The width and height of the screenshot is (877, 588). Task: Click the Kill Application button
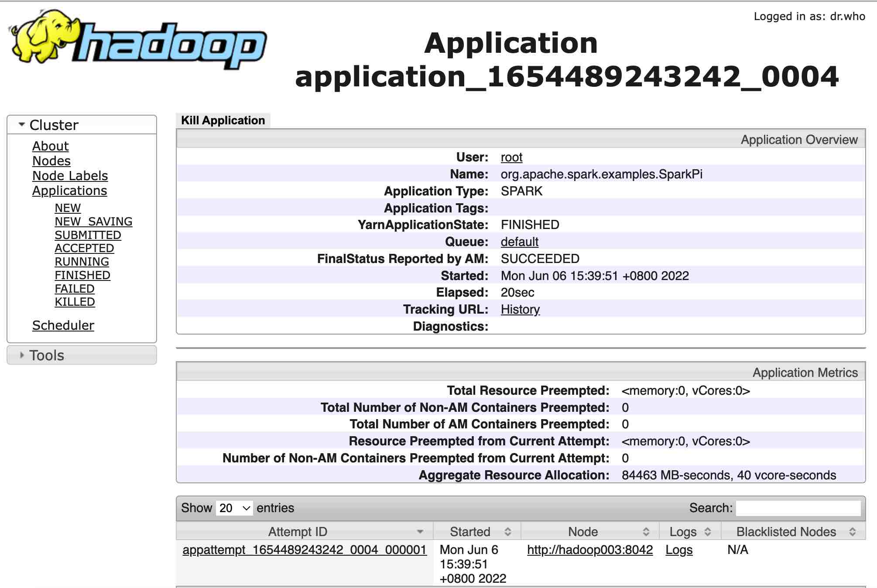click(x=223, y=120)
